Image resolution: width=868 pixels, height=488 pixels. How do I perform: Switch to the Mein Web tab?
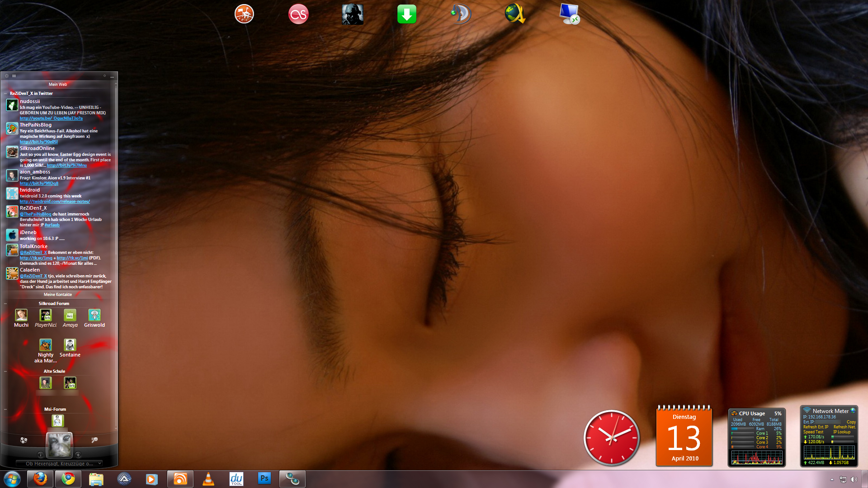[x=58, y=84]
